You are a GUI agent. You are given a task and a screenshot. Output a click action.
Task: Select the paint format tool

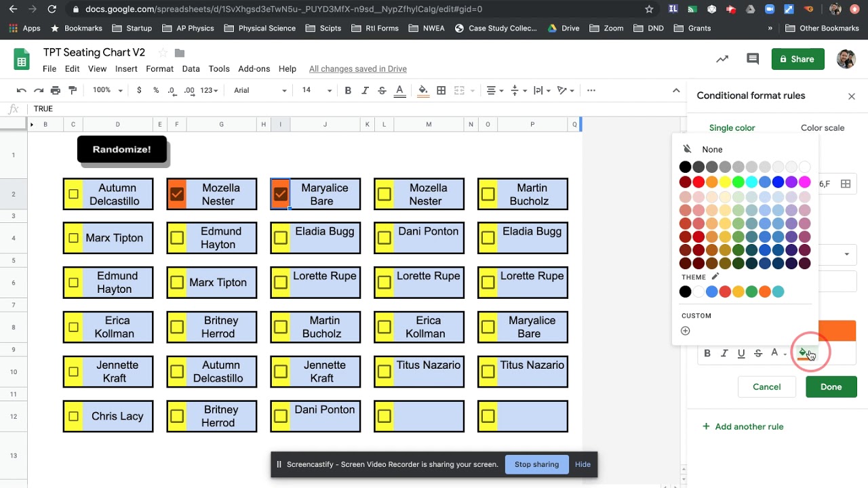click(x=73, y=90)
